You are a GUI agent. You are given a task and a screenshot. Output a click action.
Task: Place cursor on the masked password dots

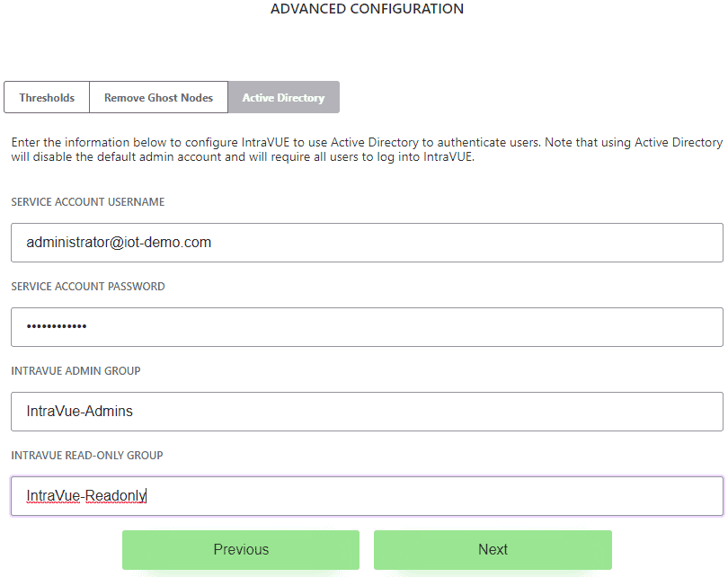point(57,326)
